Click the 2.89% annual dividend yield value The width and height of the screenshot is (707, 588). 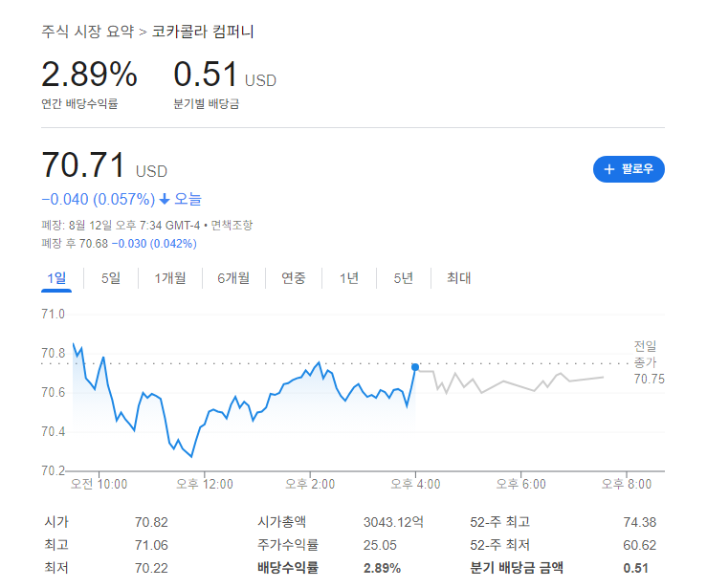click(89, 75)
